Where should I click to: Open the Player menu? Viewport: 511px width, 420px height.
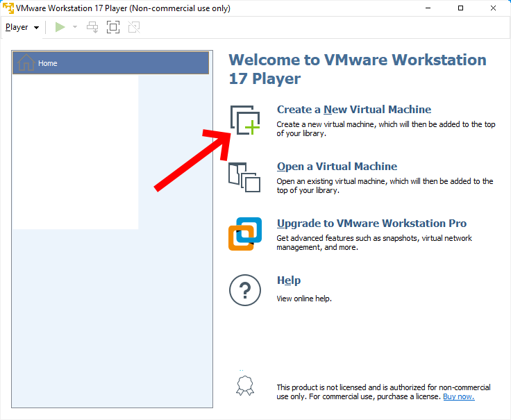22,27
